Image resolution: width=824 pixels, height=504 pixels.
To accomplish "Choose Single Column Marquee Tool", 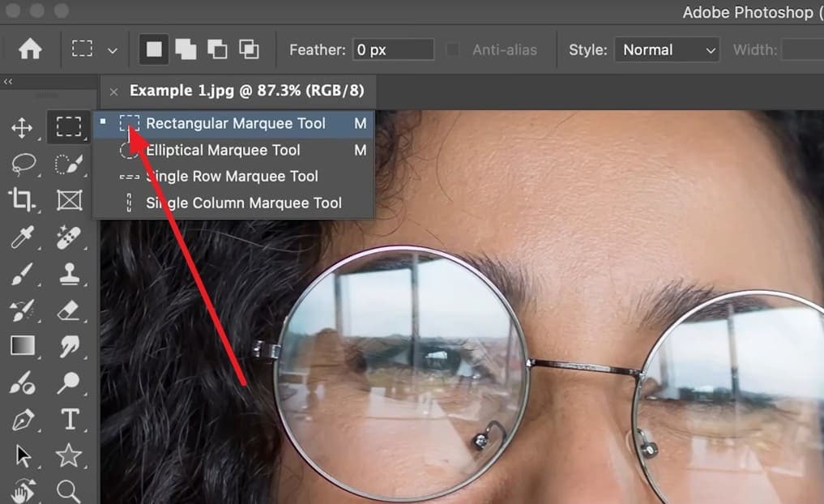I will 234,203.
